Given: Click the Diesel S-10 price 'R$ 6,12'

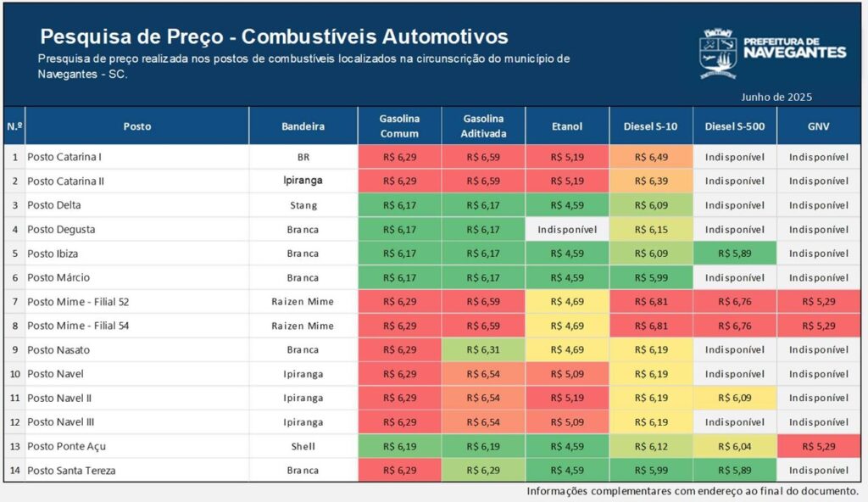Looking at the screenshot, I should pyautogui.click(x=651, y=447).
